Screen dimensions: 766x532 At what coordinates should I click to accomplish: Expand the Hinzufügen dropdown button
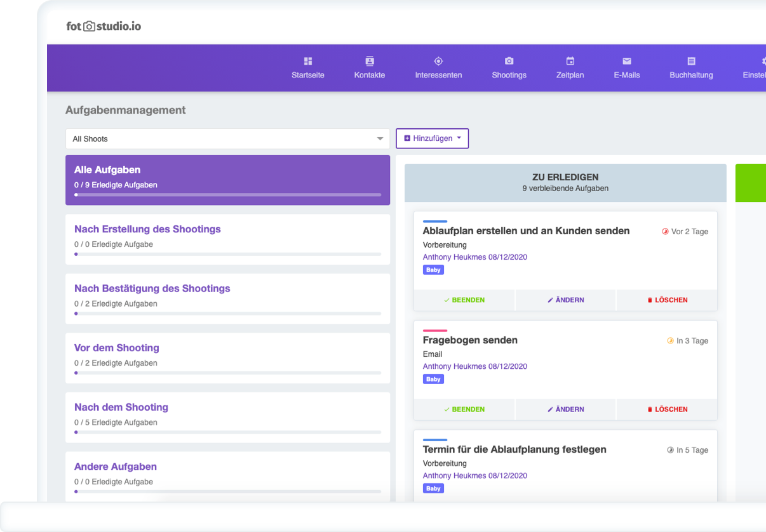(x=432, y=138)
